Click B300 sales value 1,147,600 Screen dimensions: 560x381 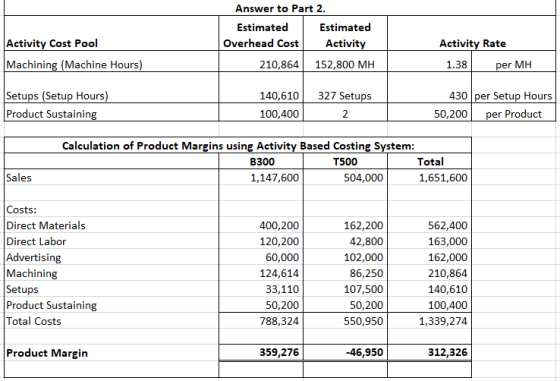point(261,177)
